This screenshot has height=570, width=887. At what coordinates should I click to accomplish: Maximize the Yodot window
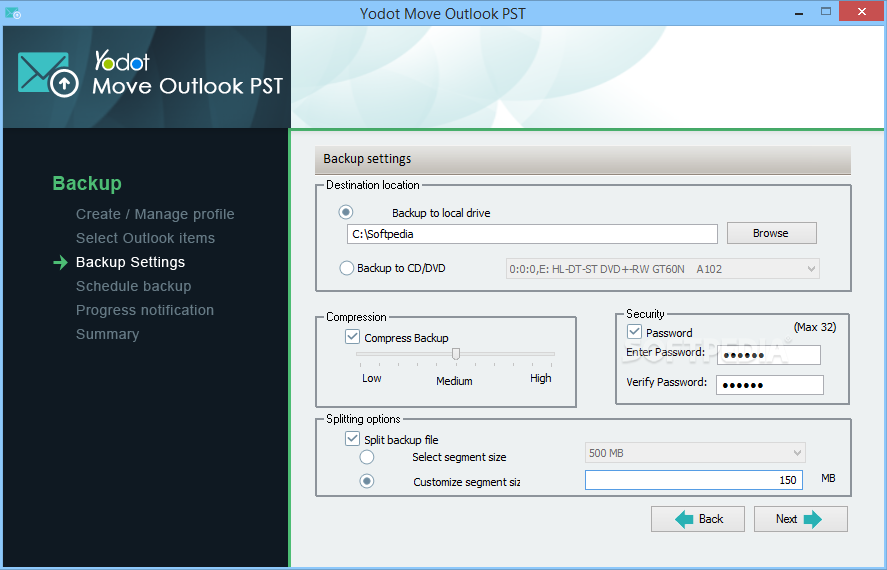coord(826,11)
